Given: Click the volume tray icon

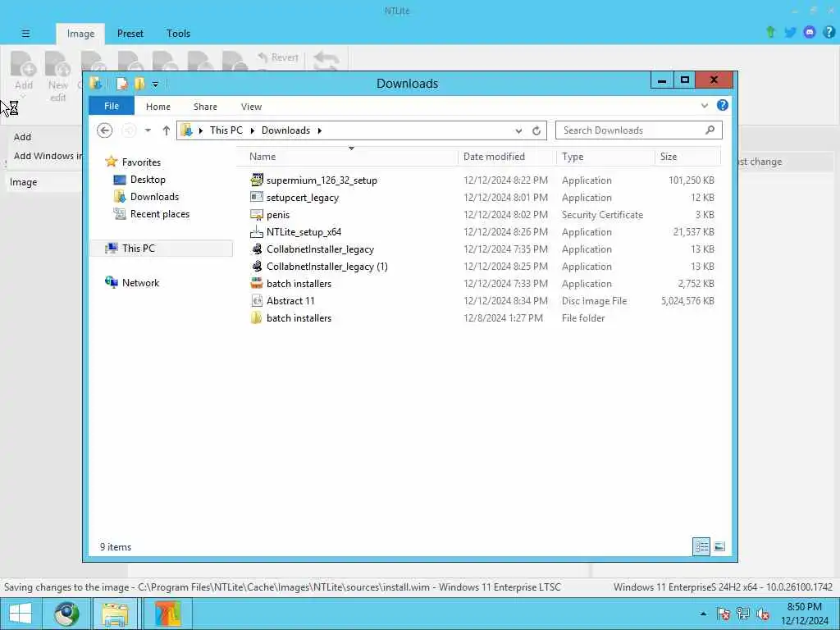Looking at the screenshot, I should click(x=763, y=614).
